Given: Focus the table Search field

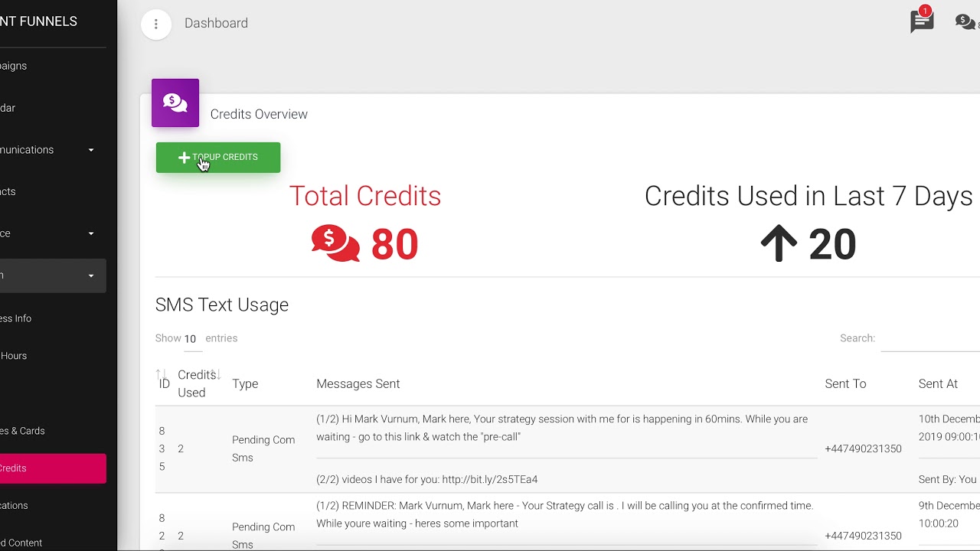Looking at the screenshot, I should (930, 338).
